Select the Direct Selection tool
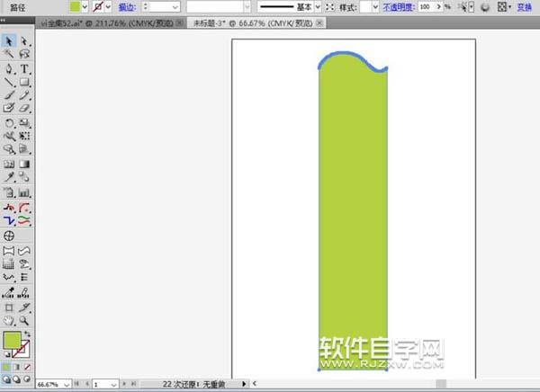Screen dimensions: 540x392 point(24,41)
